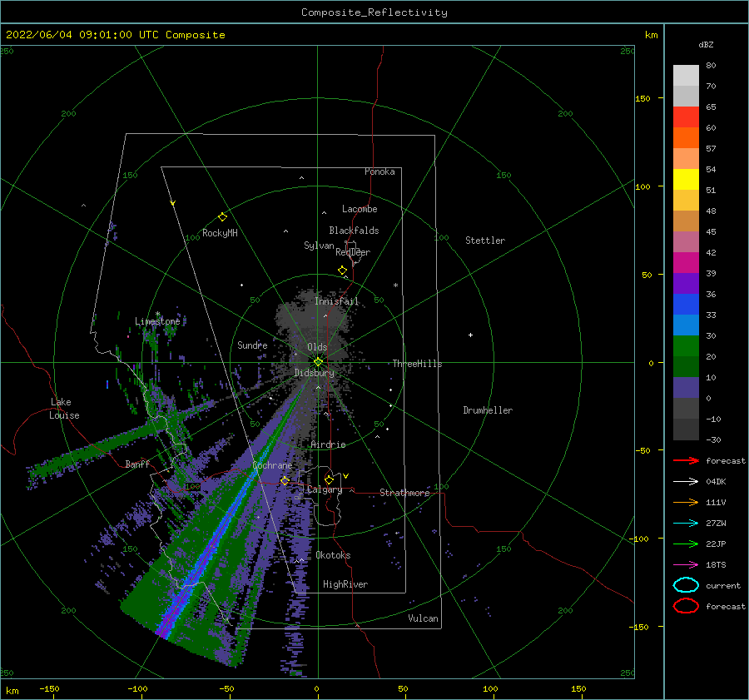749x700 pixels.
Task: Select the cyan 27ZW arrow icon
Action: [x=686, y=524]
